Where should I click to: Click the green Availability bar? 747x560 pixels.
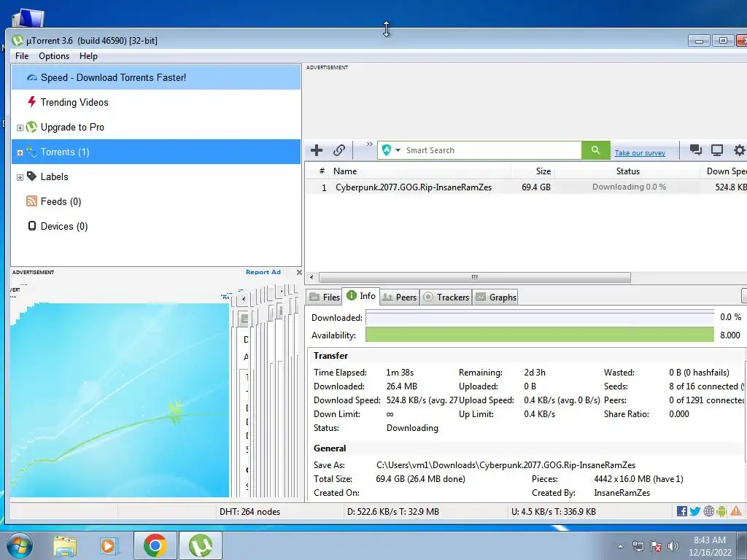(540, 335)
